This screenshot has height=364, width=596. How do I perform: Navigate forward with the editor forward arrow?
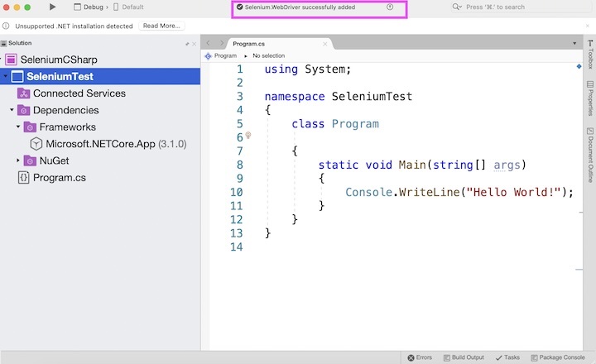[x=222, y=43]
